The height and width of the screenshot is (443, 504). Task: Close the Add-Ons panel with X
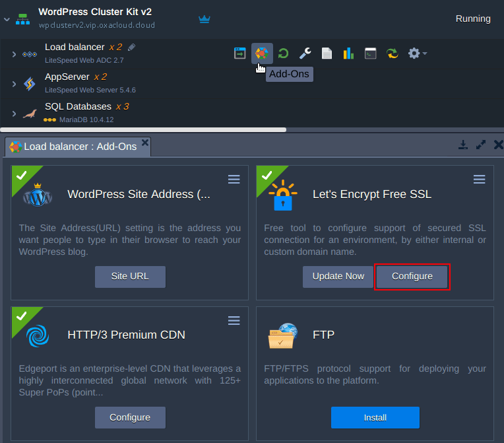click(499, 145)
